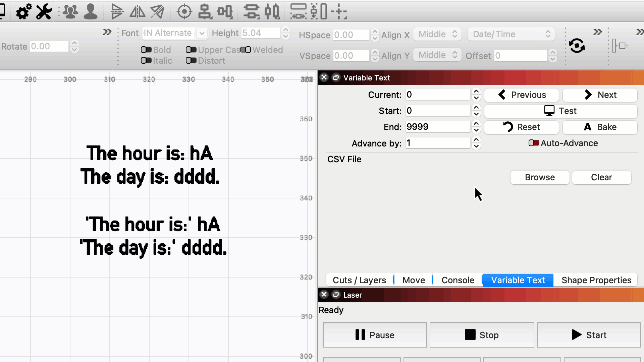This screenshot has width=644, height=362.
Task: Enable the Distort text option
Action: [191, 61]
